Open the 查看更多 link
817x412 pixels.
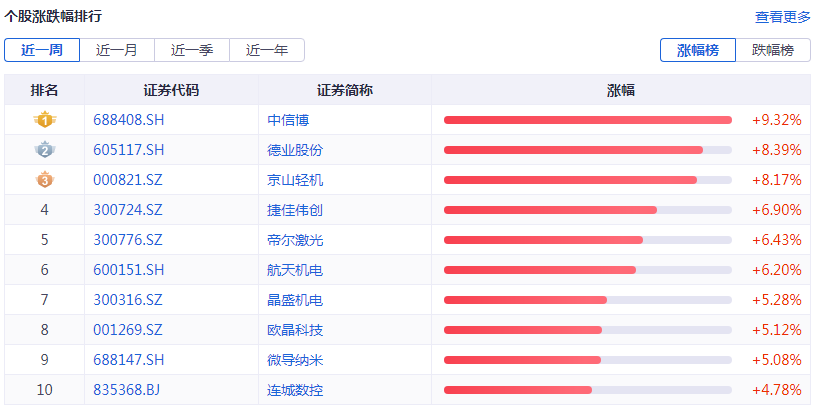click(782, 17)
